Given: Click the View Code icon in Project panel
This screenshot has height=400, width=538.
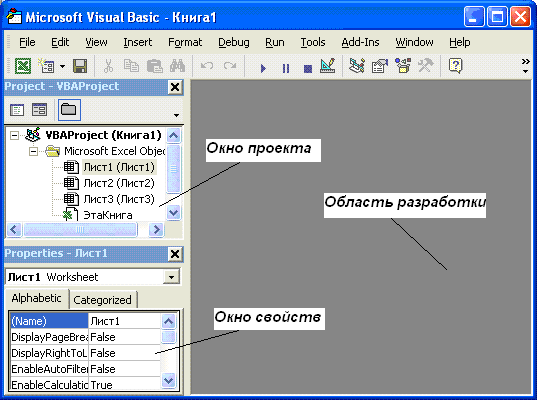Looking at the screenshot, I should pos(17,110).
